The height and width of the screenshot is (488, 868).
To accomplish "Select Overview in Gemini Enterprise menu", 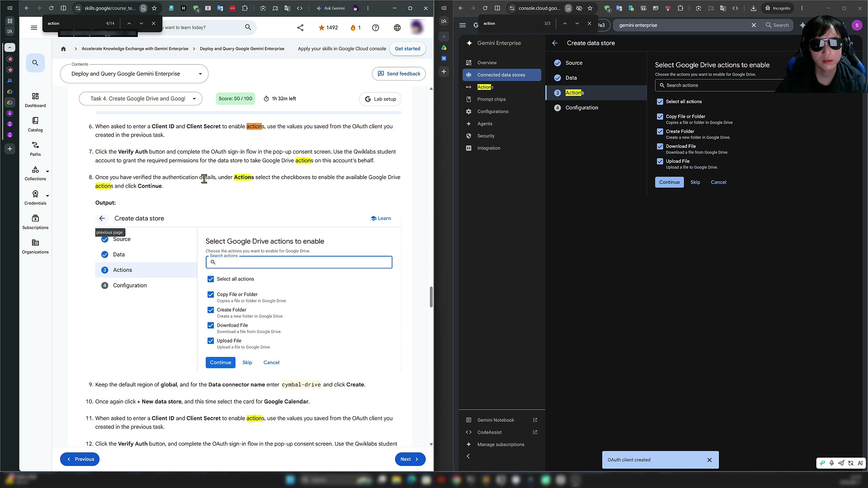I will pyautogui.click(x=502, y=63).
